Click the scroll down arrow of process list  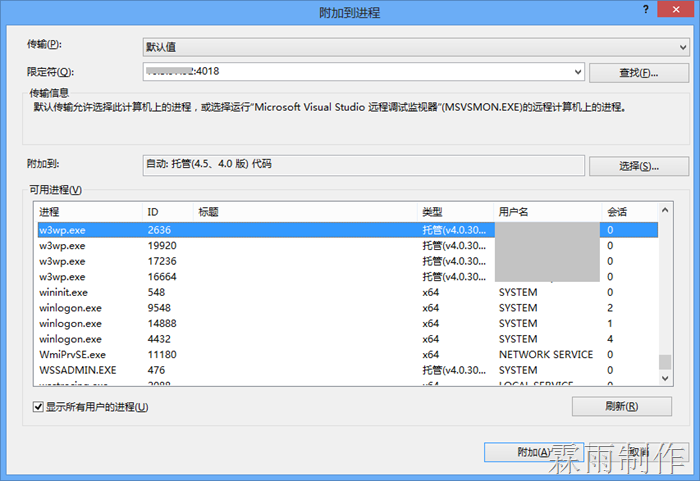coord(665,378)
